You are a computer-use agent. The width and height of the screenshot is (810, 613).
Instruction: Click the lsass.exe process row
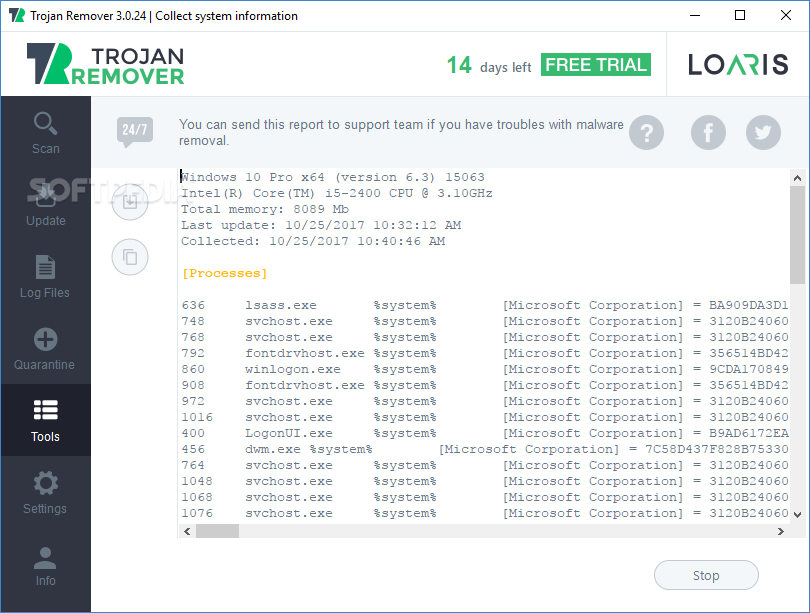click(x=485, y=305)
